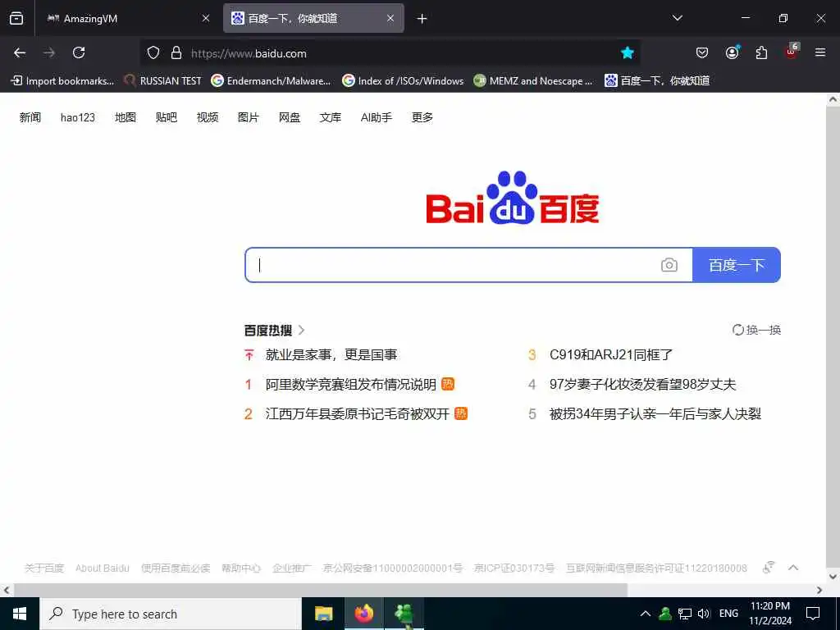Open 关于百度 footer link
Viewport: 840px width, 630px height.
44,568
